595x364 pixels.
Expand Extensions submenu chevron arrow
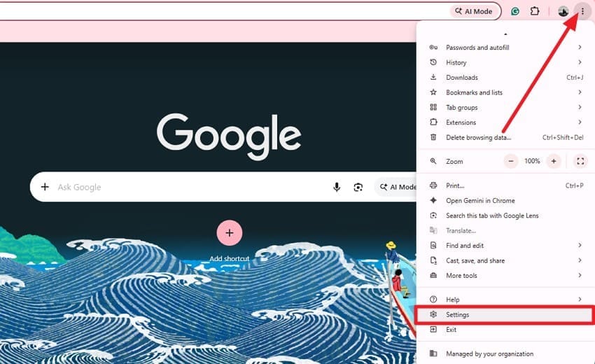pyautogui.click(x=580, y=122)
